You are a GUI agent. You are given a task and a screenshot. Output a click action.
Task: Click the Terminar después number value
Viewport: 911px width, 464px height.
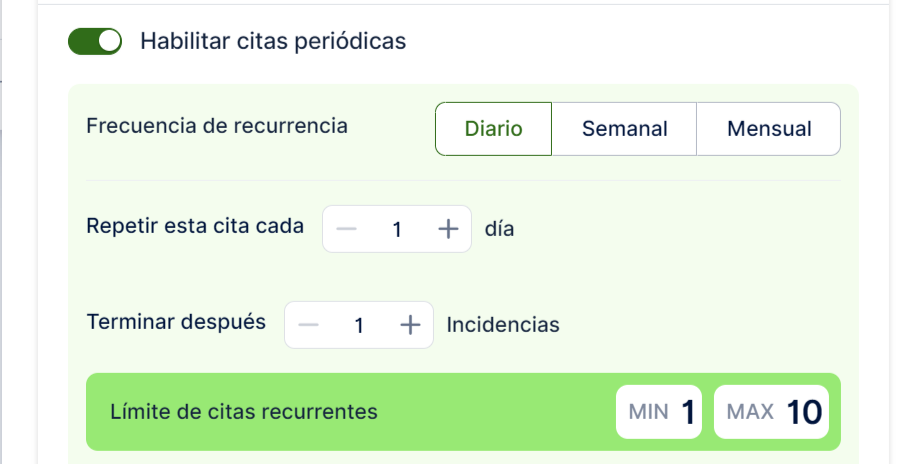[359, 326]
